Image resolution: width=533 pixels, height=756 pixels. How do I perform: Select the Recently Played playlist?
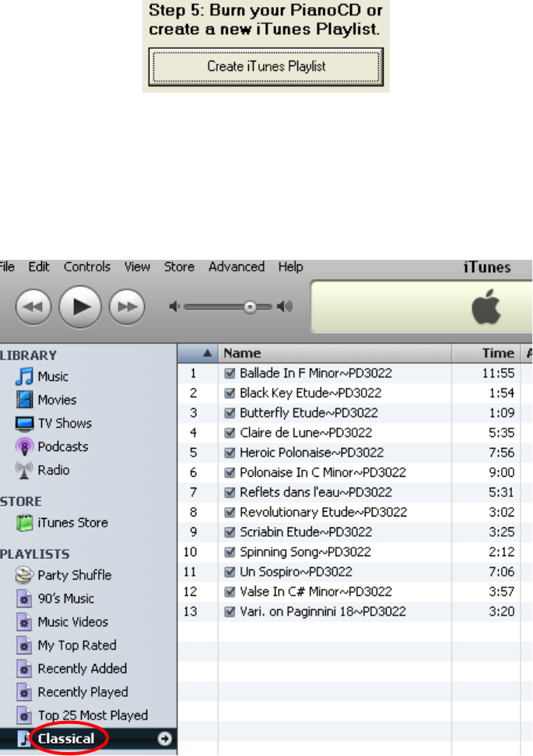(83, 692)
